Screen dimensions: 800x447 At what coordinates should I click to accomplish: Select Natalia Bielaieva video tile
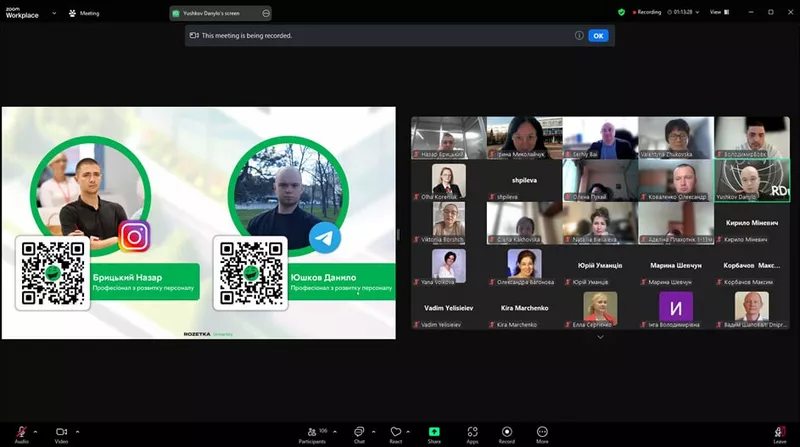coord(600,223)
